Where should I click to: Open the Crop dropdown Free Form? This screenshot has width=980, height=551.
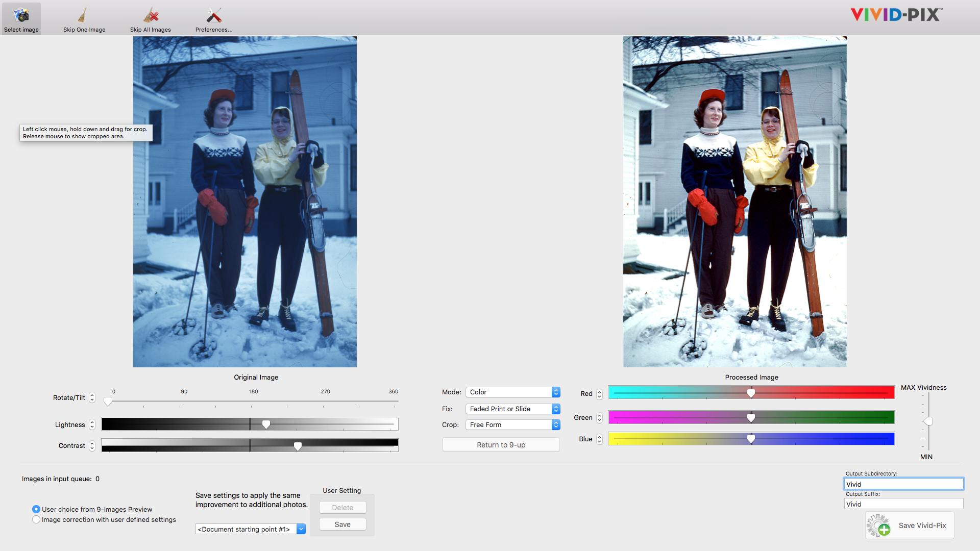click(x=513, y=424)
